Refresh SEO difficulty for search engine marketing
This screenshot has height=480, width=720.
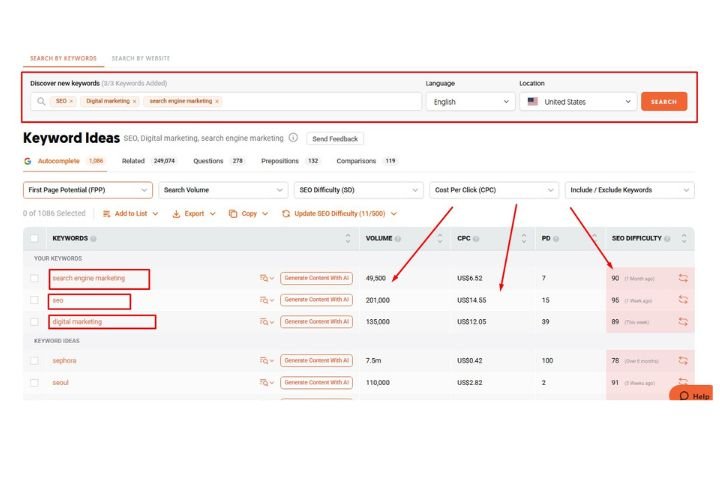[x=683, y=278]
